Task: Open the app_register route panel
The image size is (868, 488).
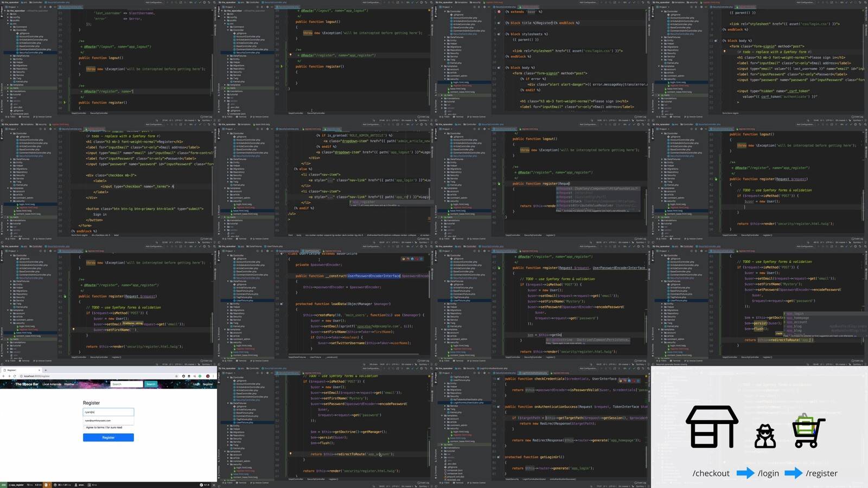Action: coord(16,485)
